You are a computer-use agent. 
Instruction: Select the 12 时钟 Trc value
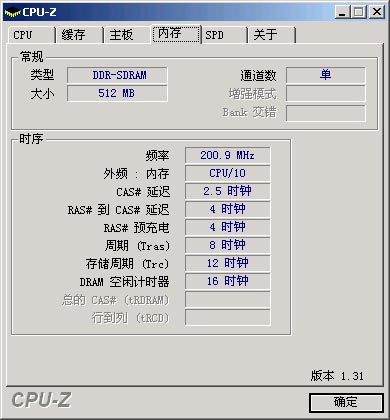(x=227, y=263)
